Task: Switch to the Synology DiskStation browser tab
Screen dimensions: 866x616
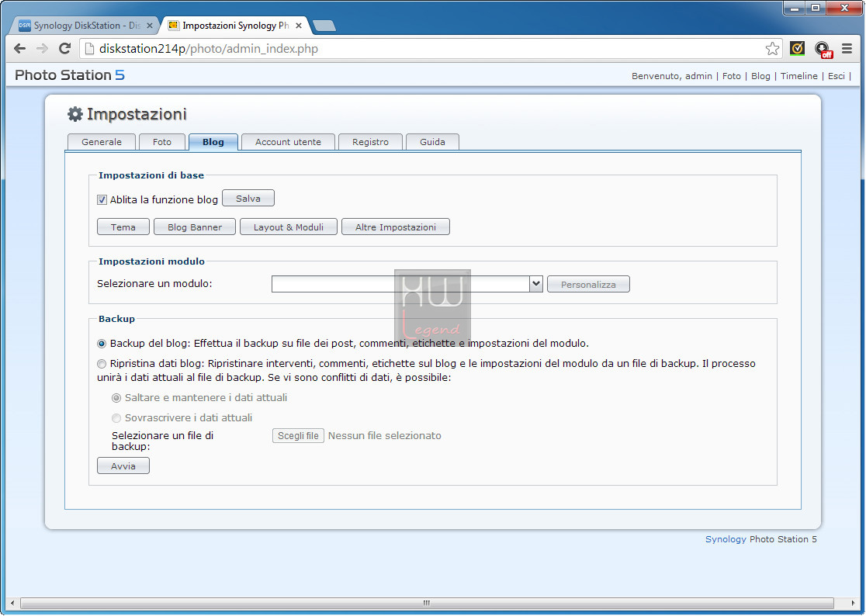Action: 83,26
